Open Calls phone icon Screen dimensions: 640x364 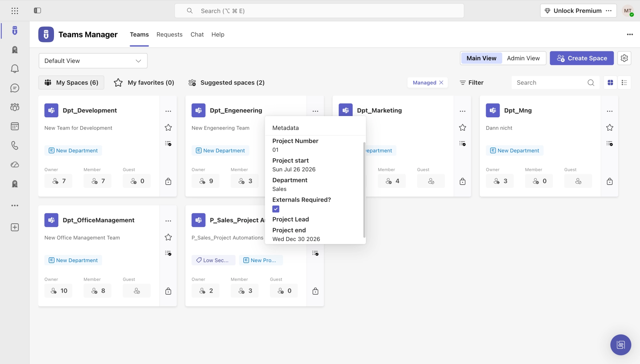[x=15, y=145]
